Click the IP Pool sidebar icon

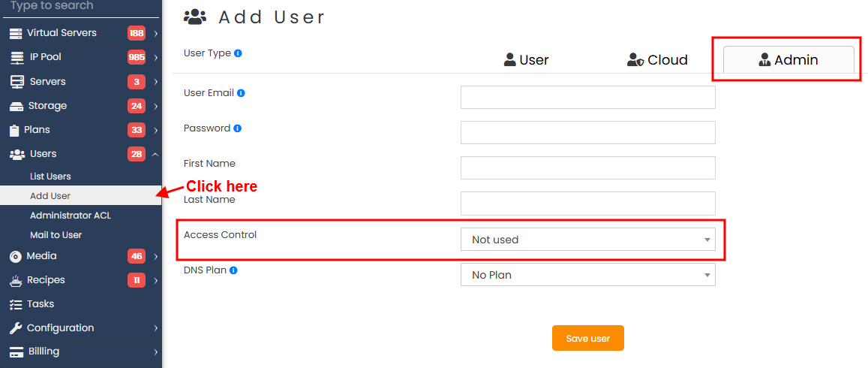15,58
